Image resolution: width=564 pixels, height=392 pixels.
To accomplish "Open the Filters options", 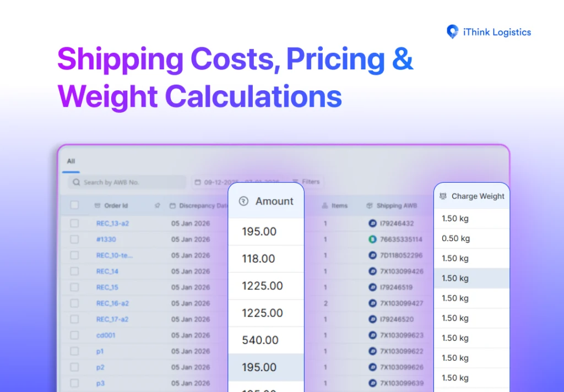I will 306,182.
